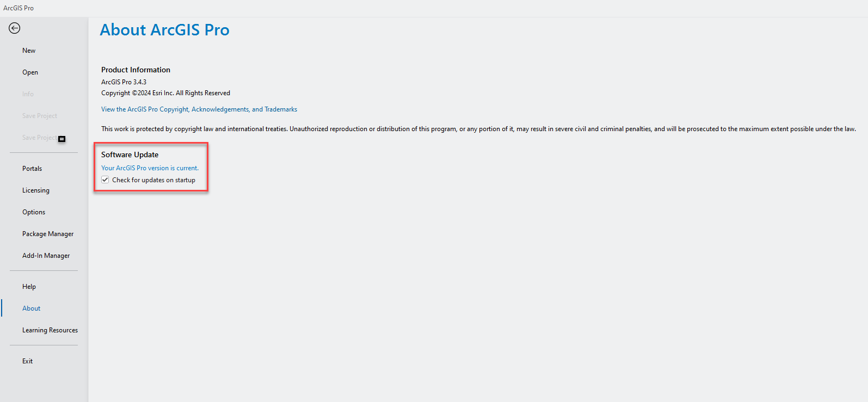Uncheck 'Check for updates on startup'
Viewport: 868px width, 402px height.
pos(105,180)
